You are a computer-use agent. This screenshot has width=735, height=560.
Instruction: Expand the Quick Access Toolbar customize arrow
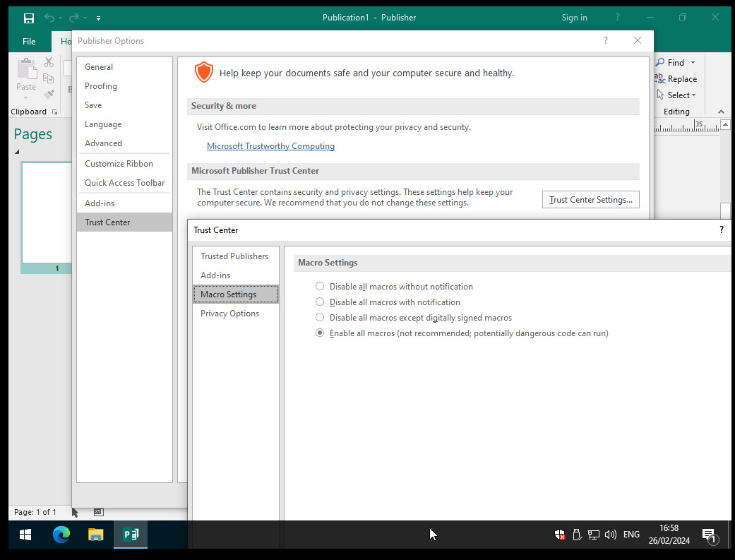coord(97,18)
